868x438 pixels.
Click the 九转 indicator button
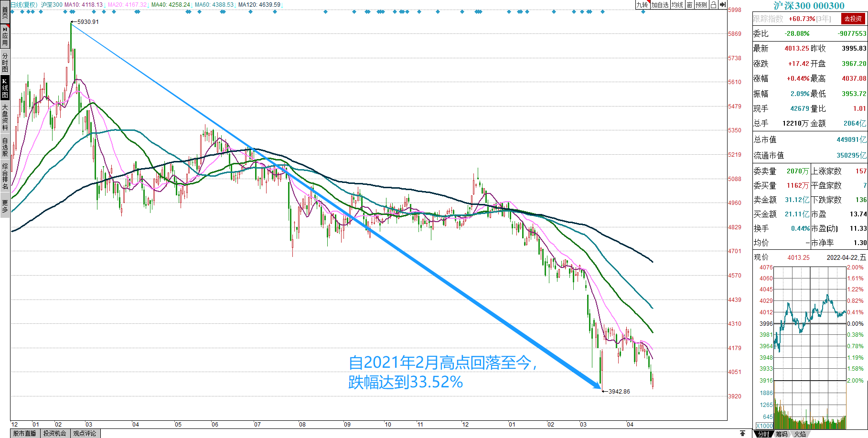642,5
